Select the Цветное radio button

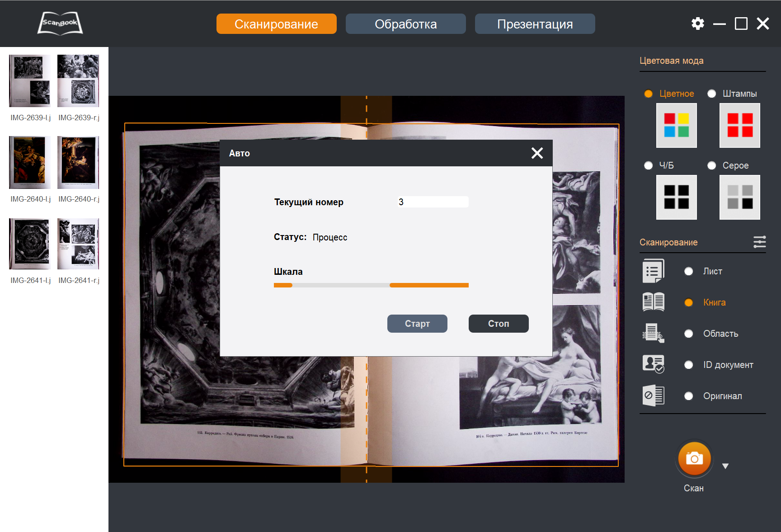(648, 94)
